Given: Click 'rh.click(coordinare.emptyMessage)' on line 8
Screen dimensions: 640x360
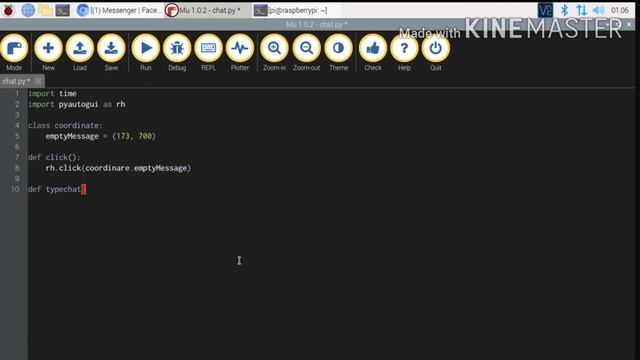Looking at the screenshot, I should coord(118,168).
